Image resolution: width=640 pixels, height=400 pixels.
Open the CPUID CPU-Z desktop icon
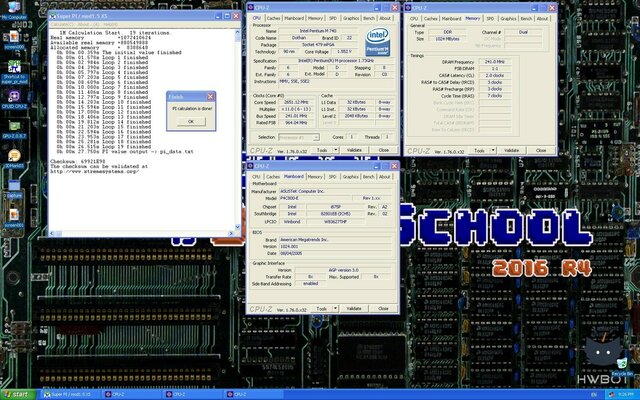click(13, 95)
